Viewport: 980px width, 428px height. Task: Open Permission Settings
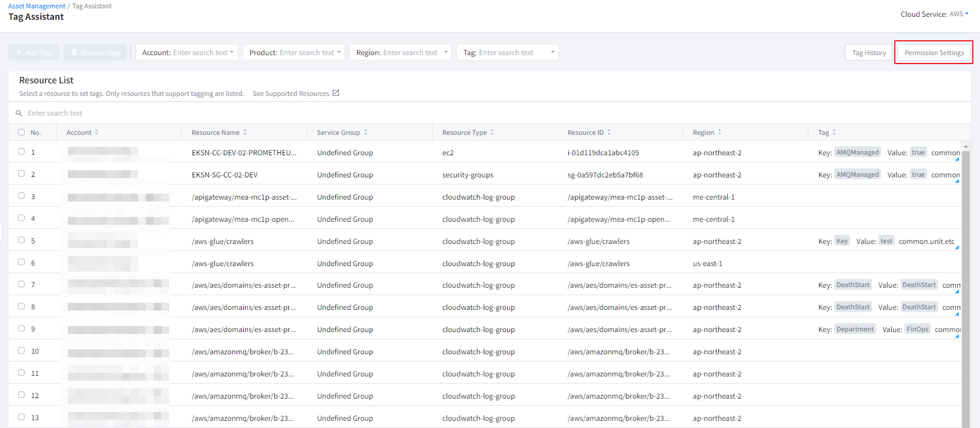(x=934, y=53)
